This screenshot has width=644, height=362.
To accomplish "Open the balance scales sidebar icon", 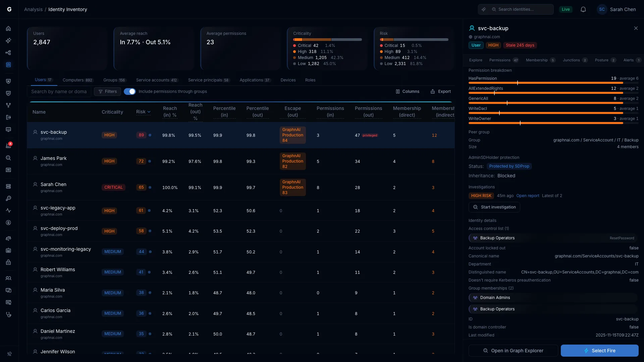I will tap(8, 238).
